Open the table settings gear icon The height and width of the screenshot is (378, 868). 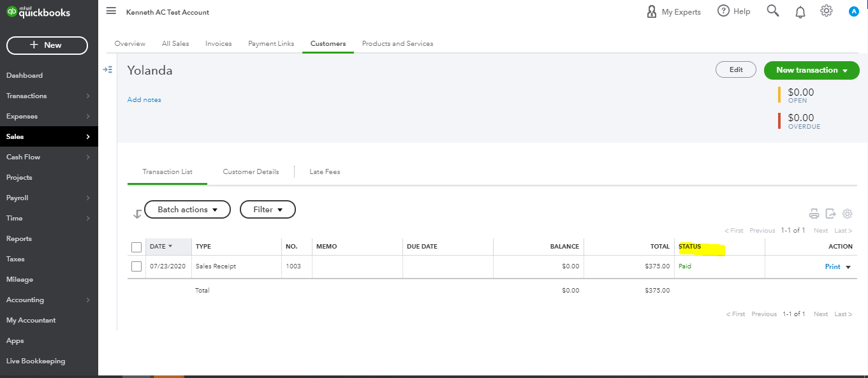pyautogui.click(x=848, y=214)
